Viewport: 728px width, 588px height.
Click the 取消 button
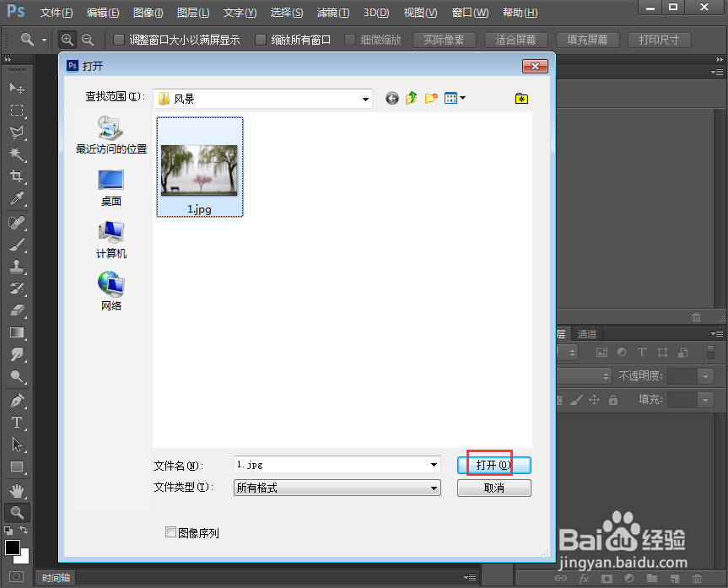click(494, 488)
